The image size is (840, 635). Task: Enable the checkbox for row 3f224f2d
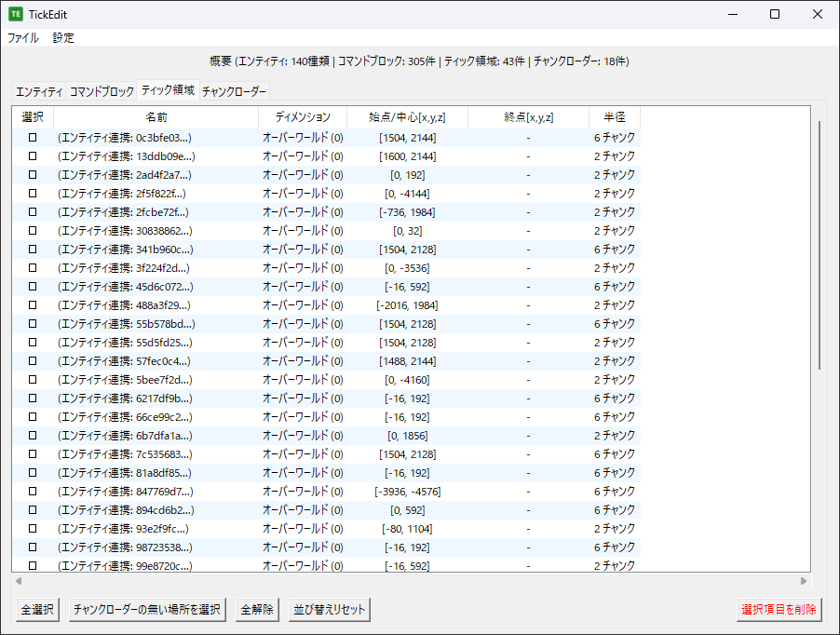[33, 268]
